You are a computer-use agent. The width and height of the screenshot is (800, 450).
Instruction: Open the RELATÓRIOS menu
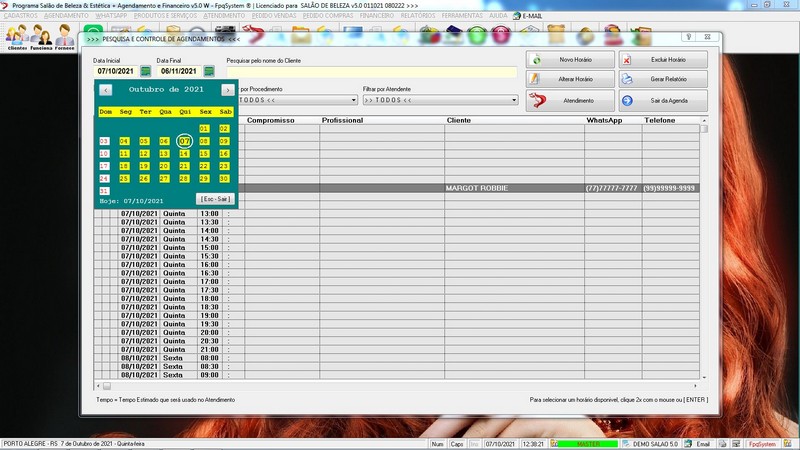418,16
